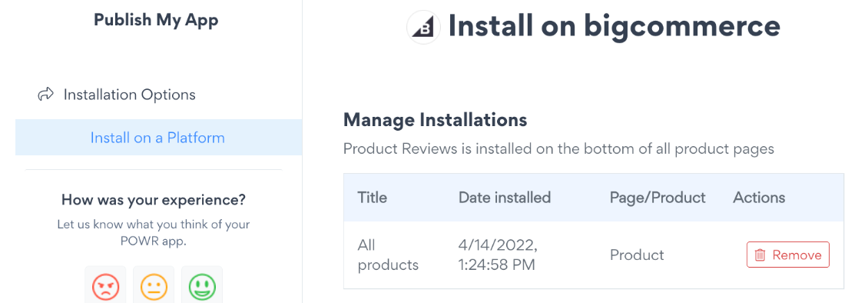Click the How was your experience text

[x=154, y=199]
